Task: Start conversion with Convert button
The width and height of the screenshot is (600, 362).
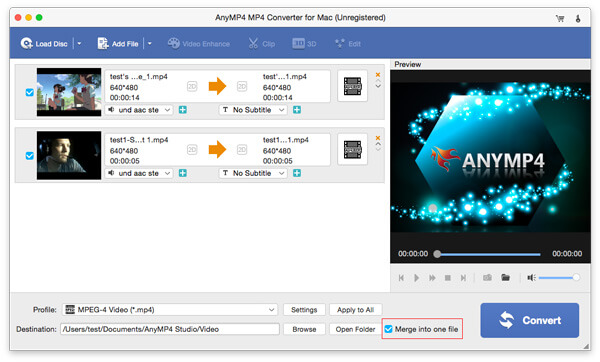Action: [x=530, y=320]
